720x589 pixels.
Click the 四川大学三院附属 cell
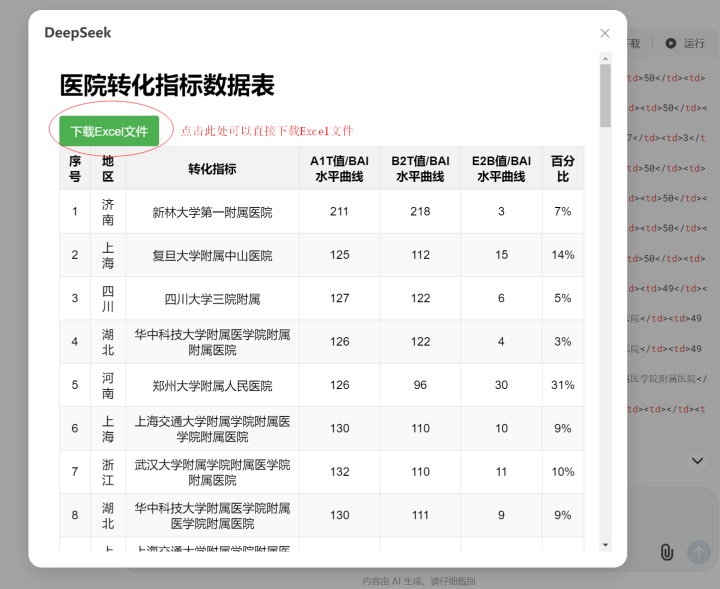212,298
